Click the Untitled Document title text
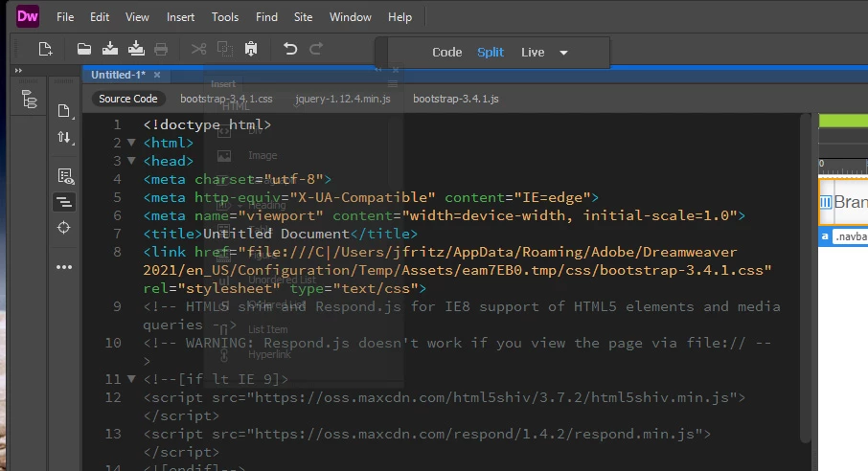This screenshot has width=868, height=471. [x=276, y=234]
